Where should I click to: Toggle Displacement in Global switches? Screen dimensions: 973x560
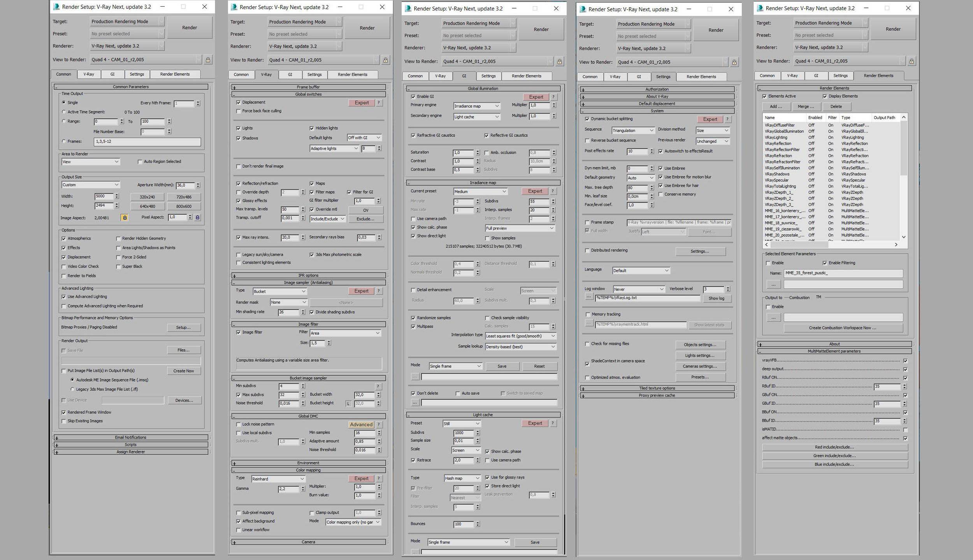pos(239,103)
